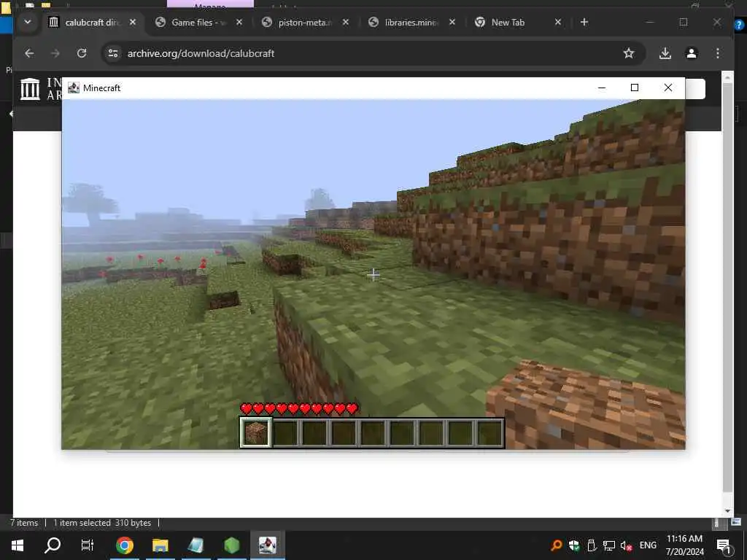747x560 pixels.
Task: Open File Explorer from taskbar
Action: [x=160, y=545]
